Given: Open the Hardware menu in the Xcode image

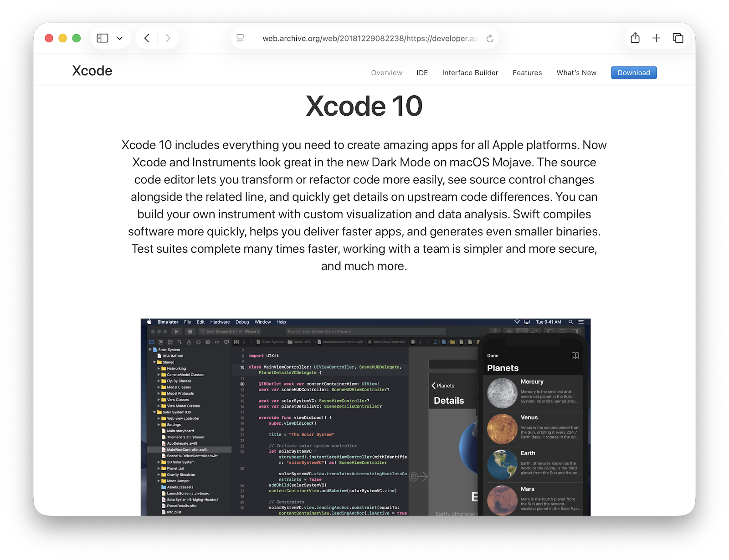Looking at the screenshot, I should coord(220,322).
